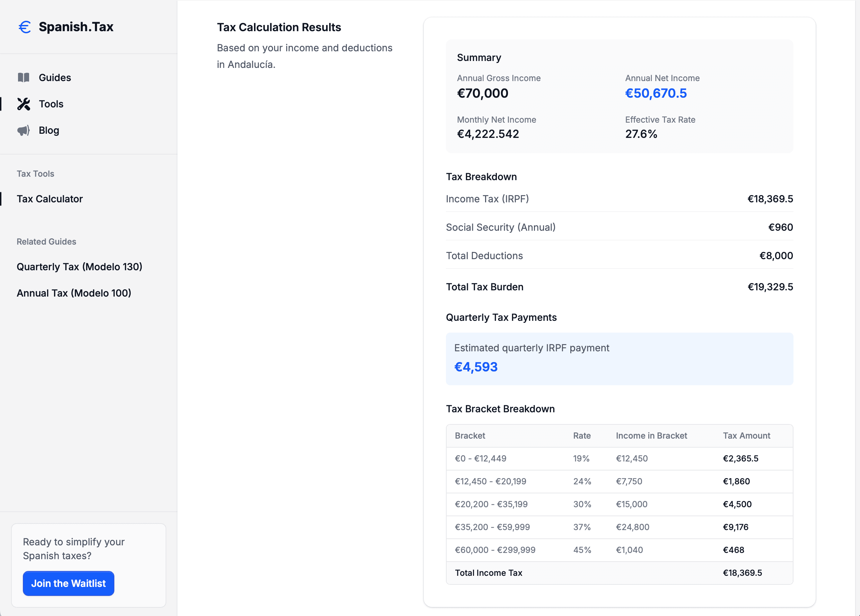
Task: Open the Annual Tax (Modelo 100) guide
Action: tap(73, 293)
